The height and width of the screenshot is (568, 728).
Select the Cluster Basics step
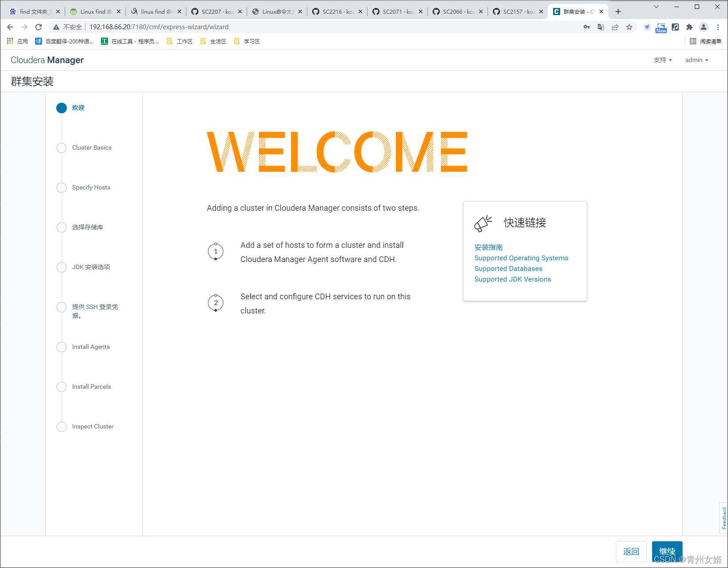pos(84,147)
